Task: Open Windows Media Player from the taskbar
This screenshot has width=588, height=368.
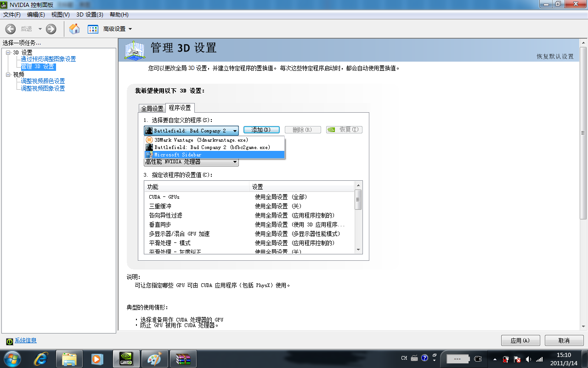Action: click(x=97, y=359)
